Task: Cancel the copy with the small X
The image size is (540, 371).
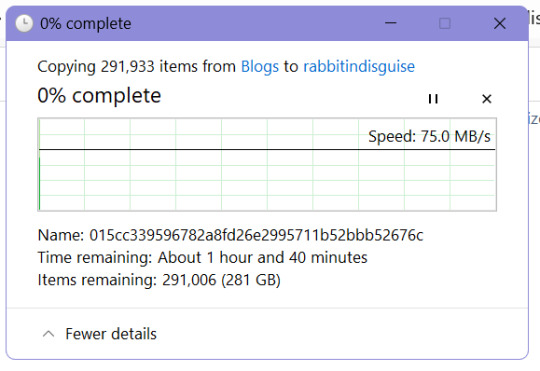Action: tap(486, 99)
